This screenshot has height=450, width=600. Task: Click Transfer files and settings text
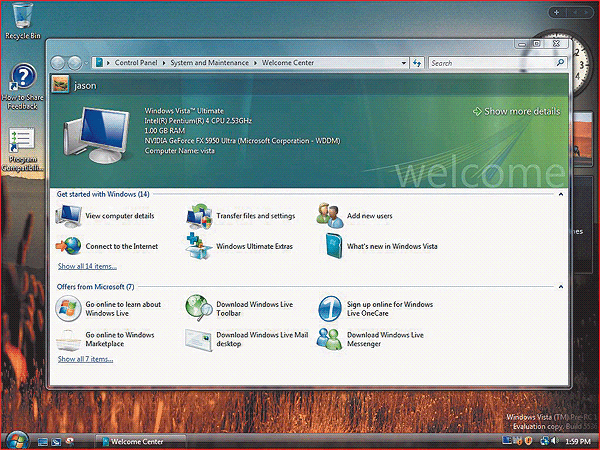256,216
